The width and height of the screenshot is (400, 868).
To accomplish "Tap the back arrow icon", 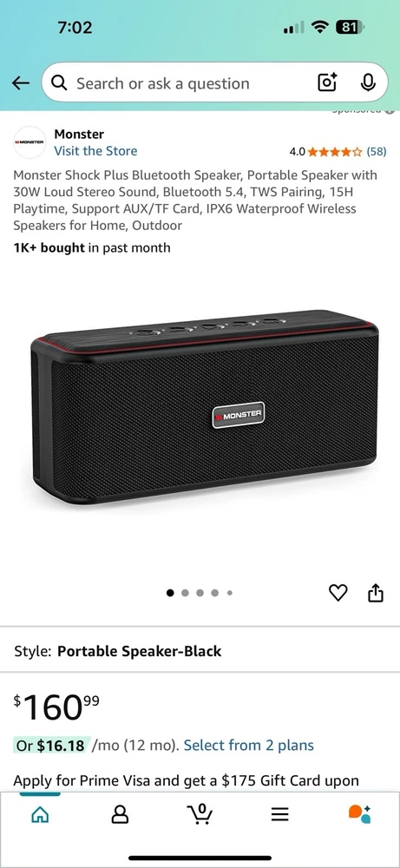I will (21, 83).
